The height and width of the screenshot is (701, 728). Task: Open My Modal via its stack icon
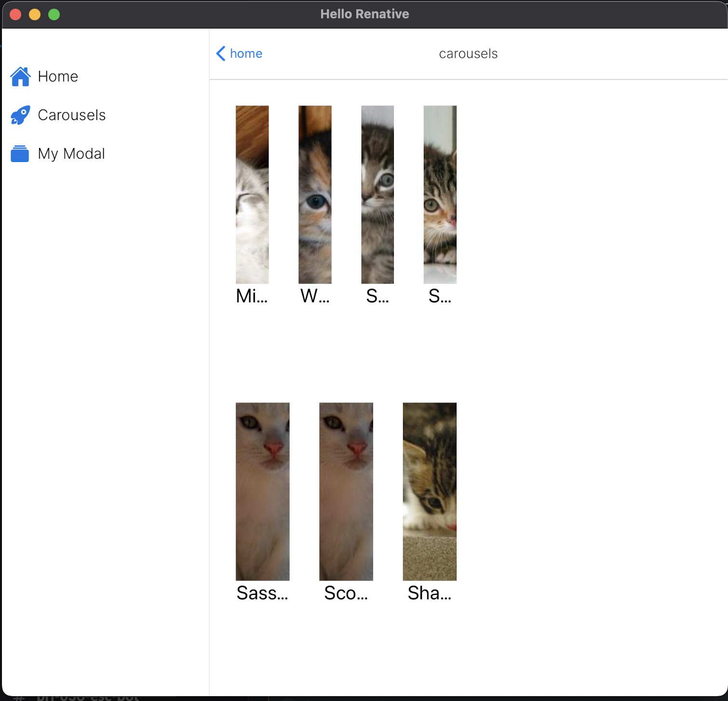[x=20, y=153]
